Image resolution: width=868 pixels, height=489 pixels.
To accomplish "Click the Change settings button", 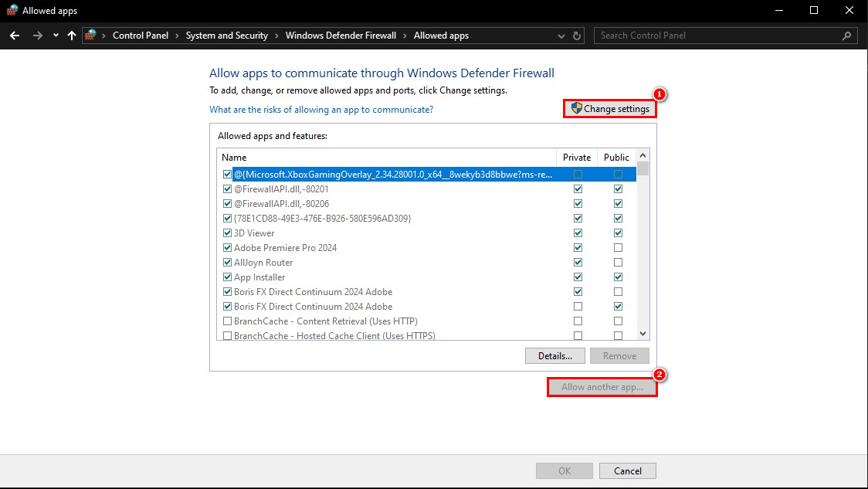I will click(x=610, y=109).
